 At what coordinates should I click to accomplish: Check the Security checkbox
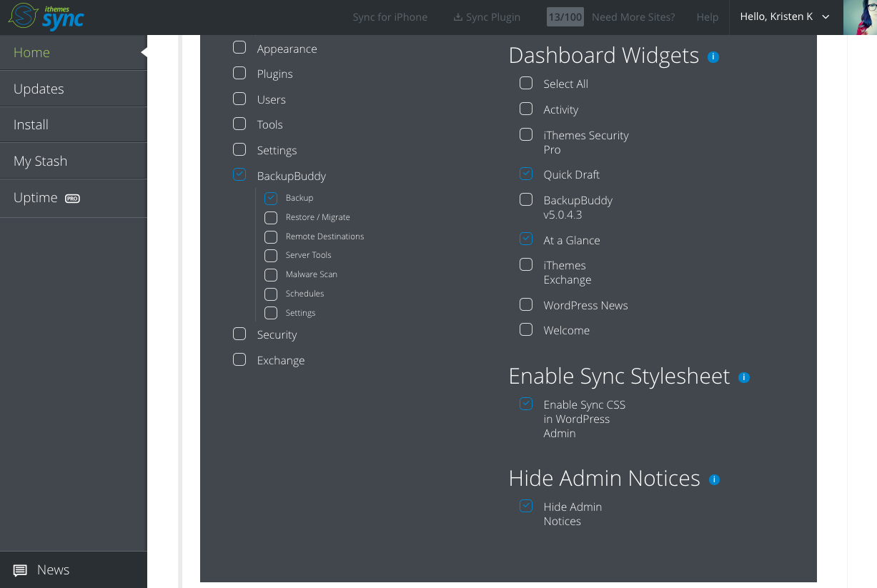(239, 334)
